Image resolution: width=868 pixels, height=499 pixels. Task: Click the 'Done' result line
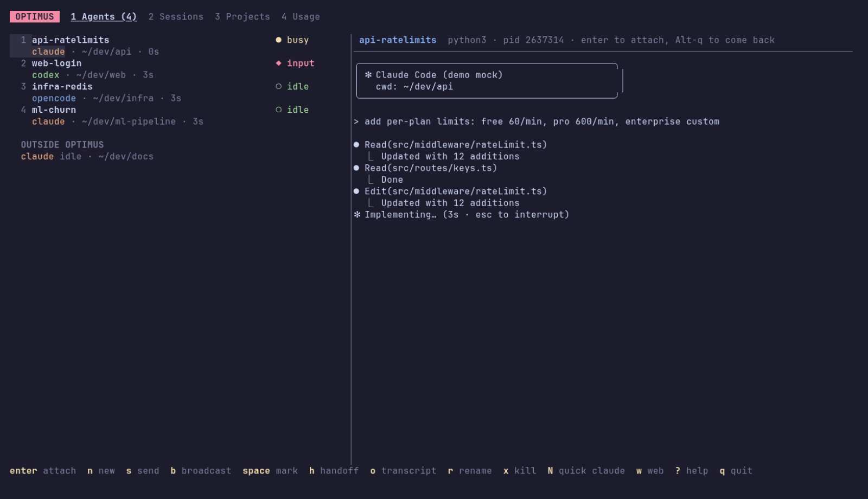tap(392, 180)
